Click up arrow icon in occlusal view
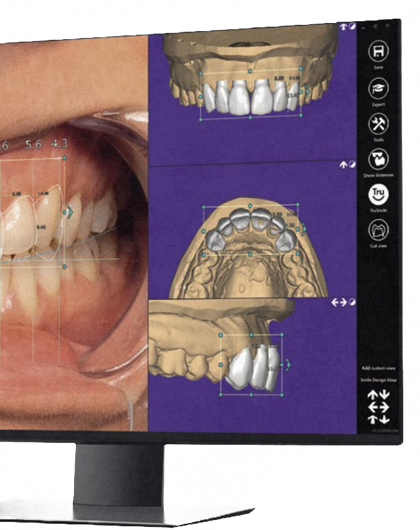The image size is (420, 530). [x=343, y=164]
